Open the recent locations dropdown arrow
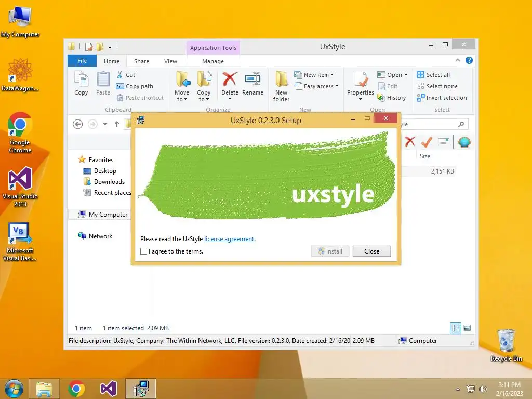The width and height of the screenshot is (532, 399). [x=105, y=124]
